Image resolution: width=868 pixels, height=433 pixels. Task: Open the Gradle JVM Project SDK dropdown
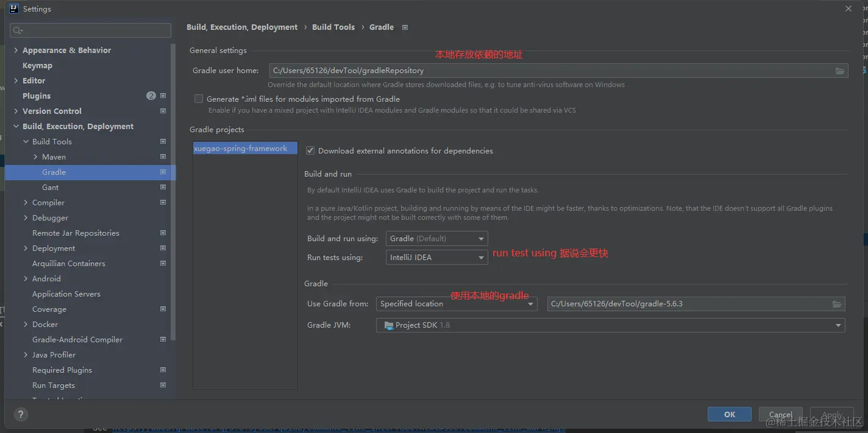tap(610, 325)
